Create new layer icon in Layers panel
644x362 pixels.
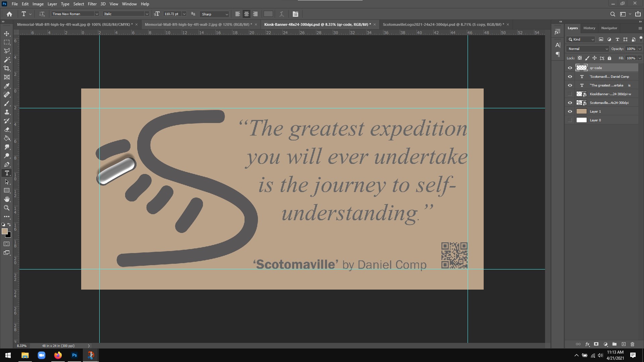tap(624, 344)
